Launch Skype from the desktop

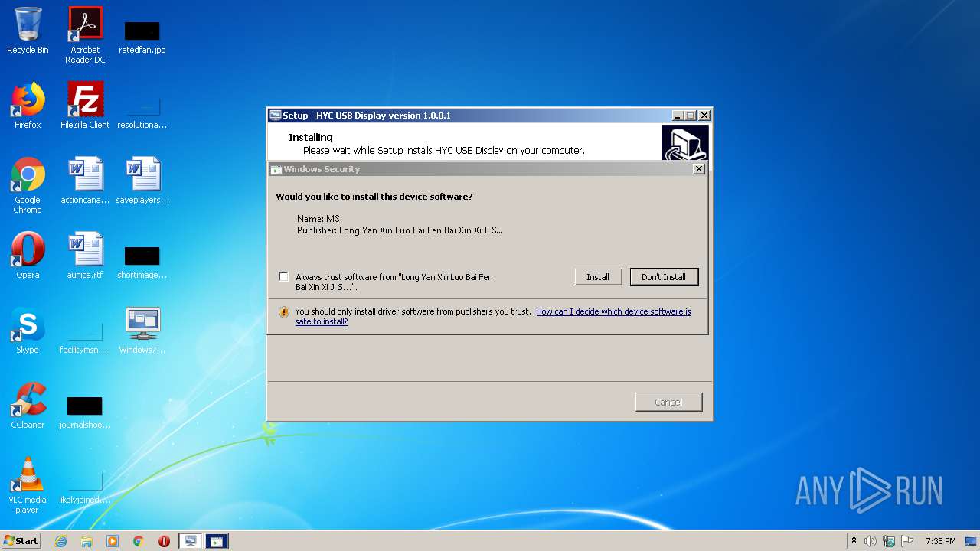tap(28, 331)
